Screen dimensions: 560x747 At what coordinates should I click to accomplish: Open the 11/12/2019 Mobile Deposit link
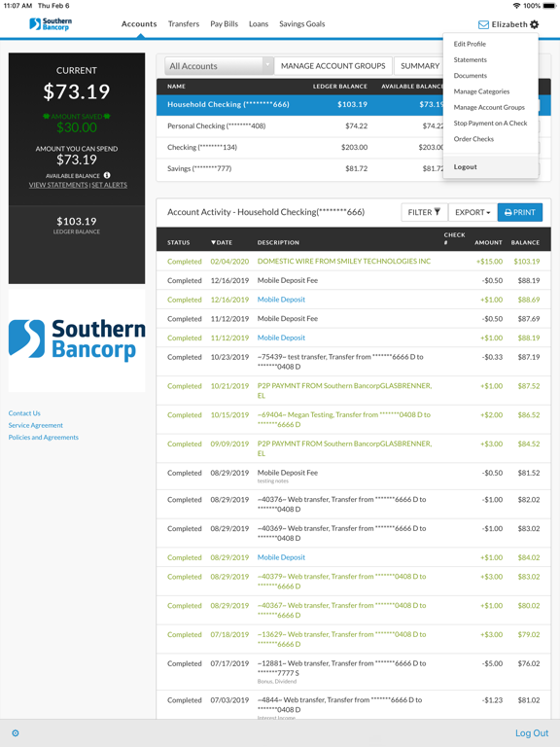[x=281, y=338]
